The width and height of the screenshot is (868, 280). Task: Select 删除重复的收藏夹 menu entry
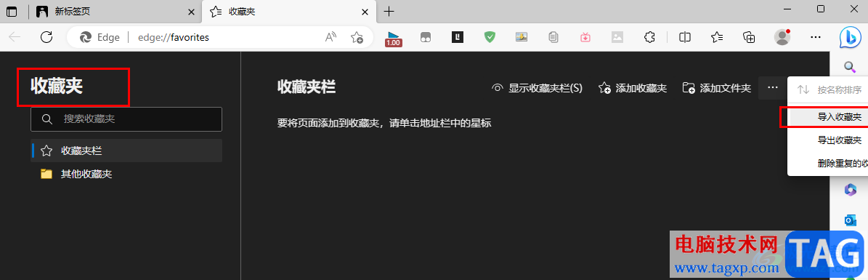(827, 163)
